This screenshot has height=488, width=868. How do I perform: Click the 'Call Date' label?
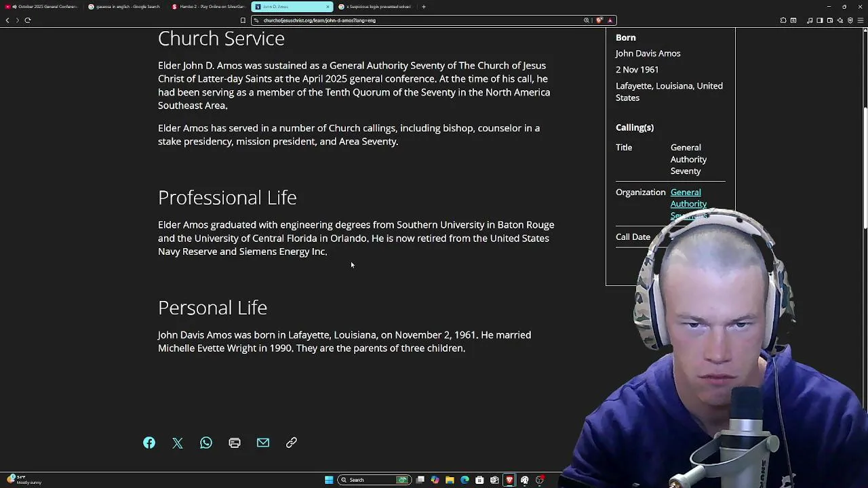pyautogui.click(x=633, y=237)
